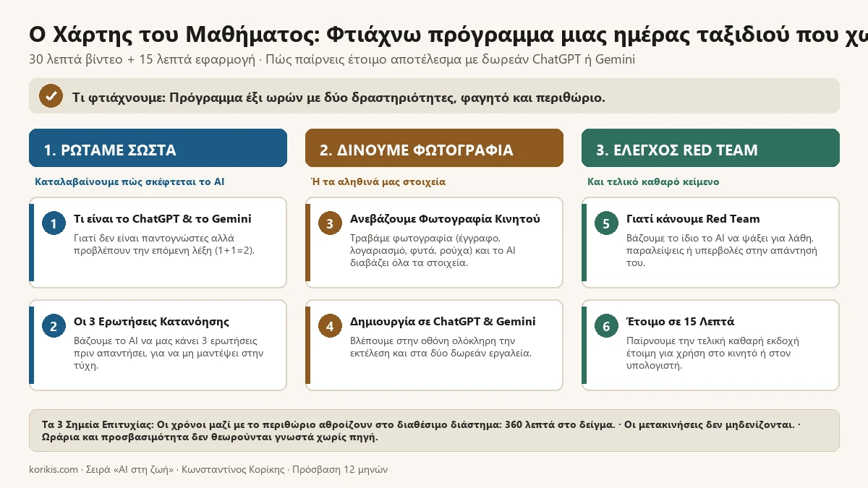Viewport: 868px width, 488px height.
Task: Click the subtitle starting "30 λεπτά βίντεο"
Action: tap(332, 59)
